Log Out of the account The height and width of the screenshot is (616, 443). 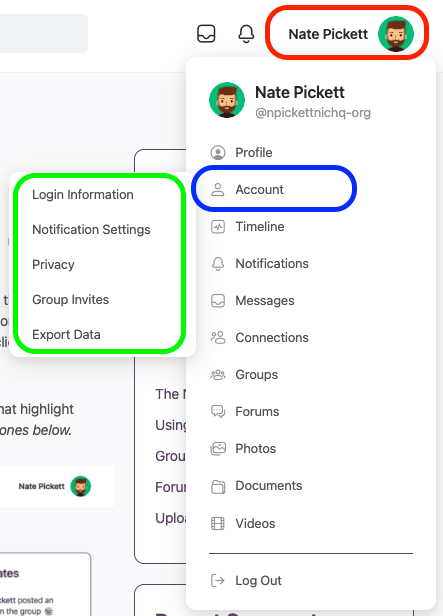click(246, 580)
